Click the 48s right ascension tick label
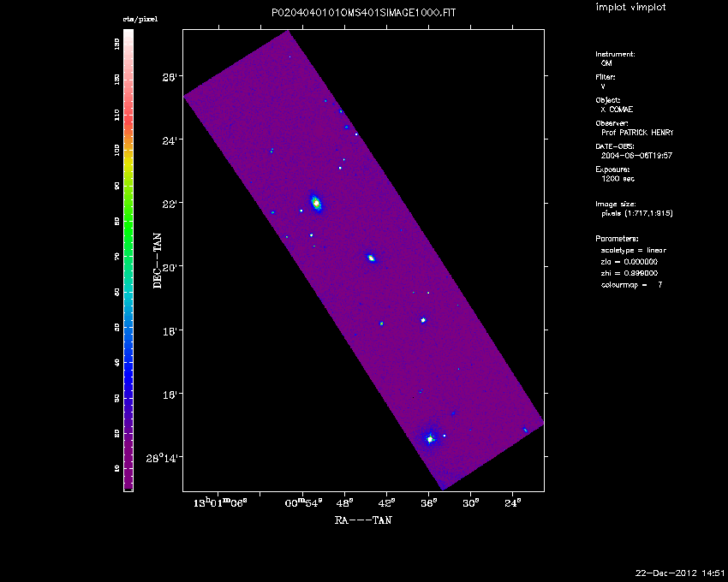This screenshot has height=582, width=728. coord(345,502)
